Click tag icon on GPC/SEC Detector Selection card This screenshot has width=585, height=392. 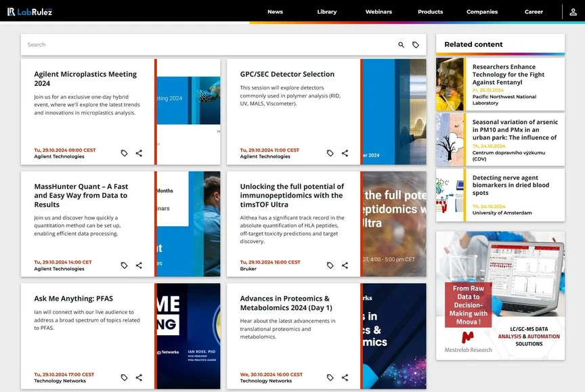point(330,153)
